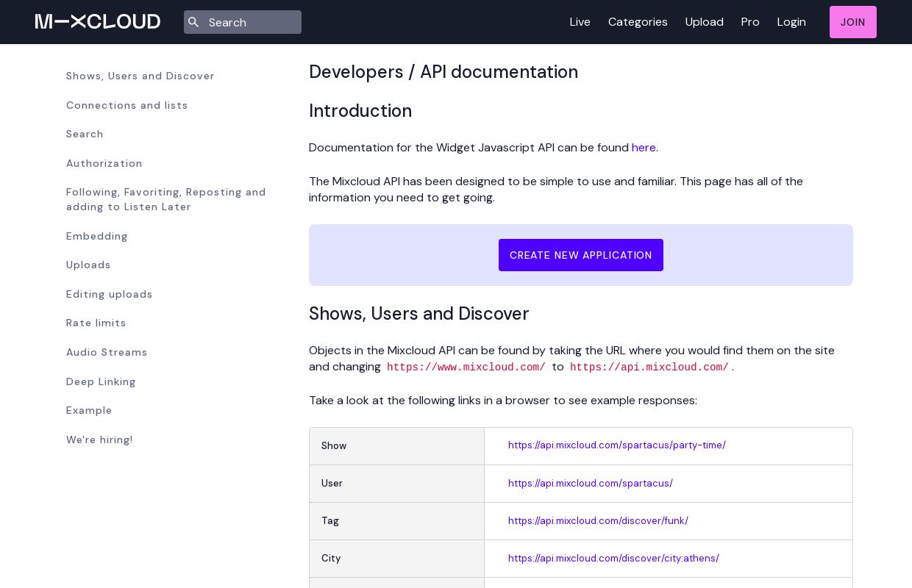This screenshot has width=912, height=588.
Task: Click the https://www.mixcloud.com/ code text
Action: (x=466, y=367)
